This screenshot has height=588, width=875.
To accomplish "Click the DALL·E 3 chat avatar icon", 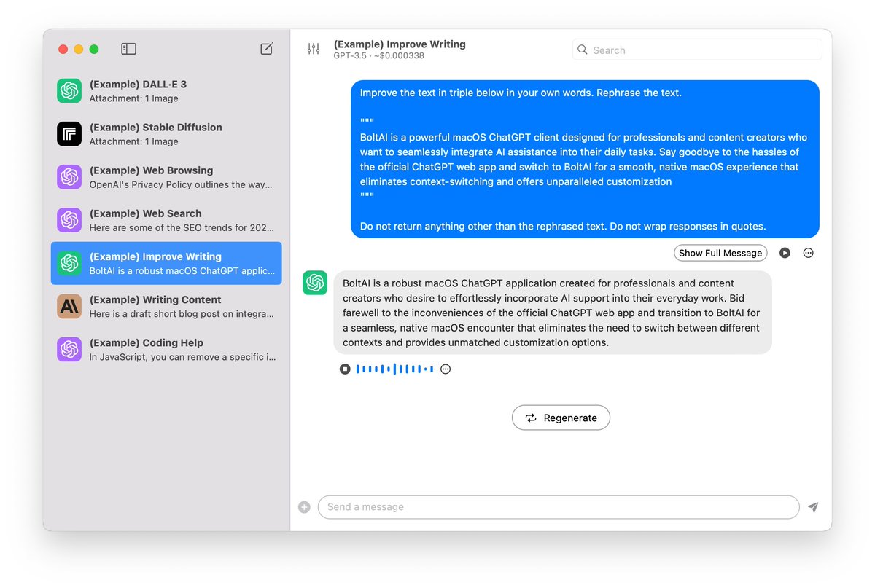I will pos(69,91).
